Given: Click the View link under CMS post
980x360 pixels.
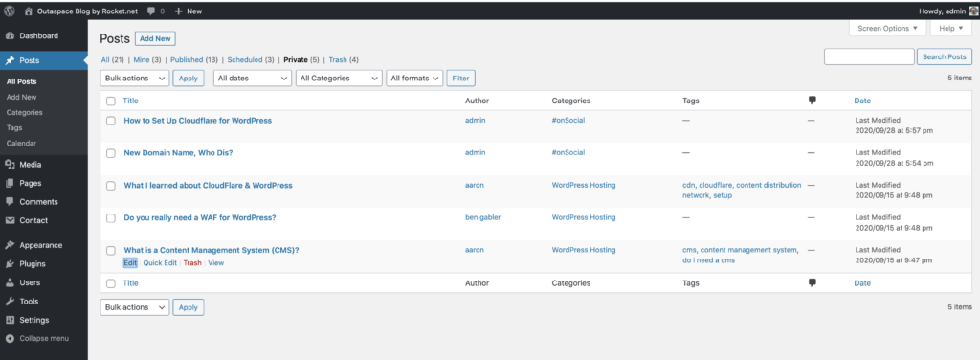Looking at the screenshot, I should [x=215, y=263].
